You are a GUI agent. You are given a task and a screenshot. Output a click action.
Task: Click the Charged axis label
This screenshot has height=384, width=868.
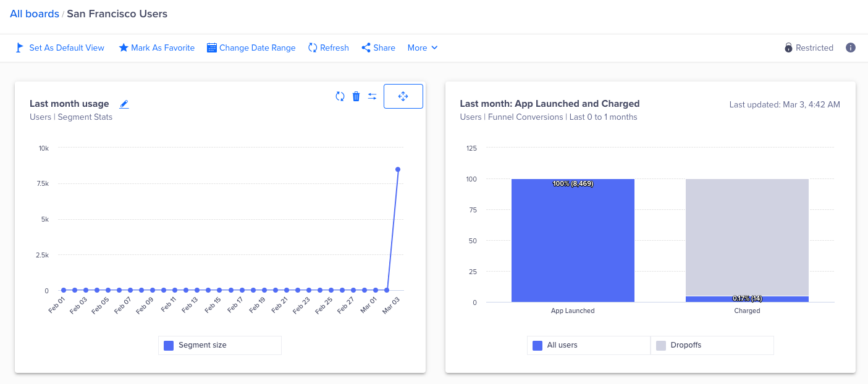[747, 311]
